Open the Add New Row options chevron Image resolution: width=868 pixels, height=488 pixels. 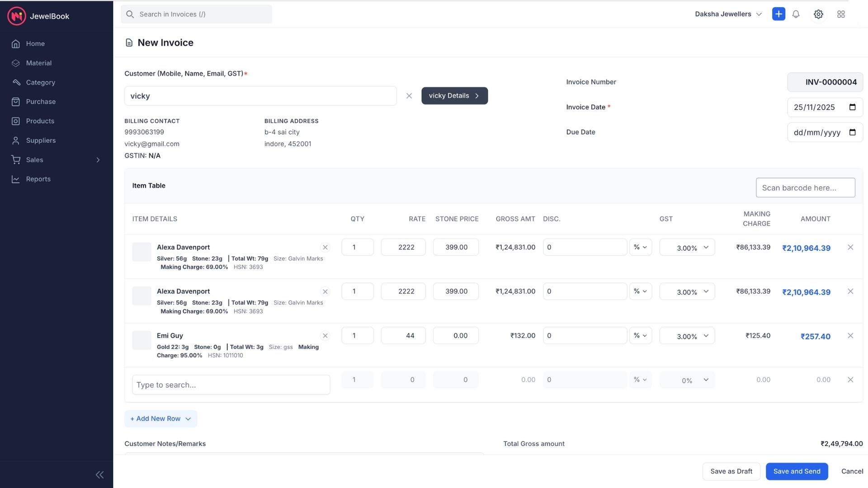(189, 418)
